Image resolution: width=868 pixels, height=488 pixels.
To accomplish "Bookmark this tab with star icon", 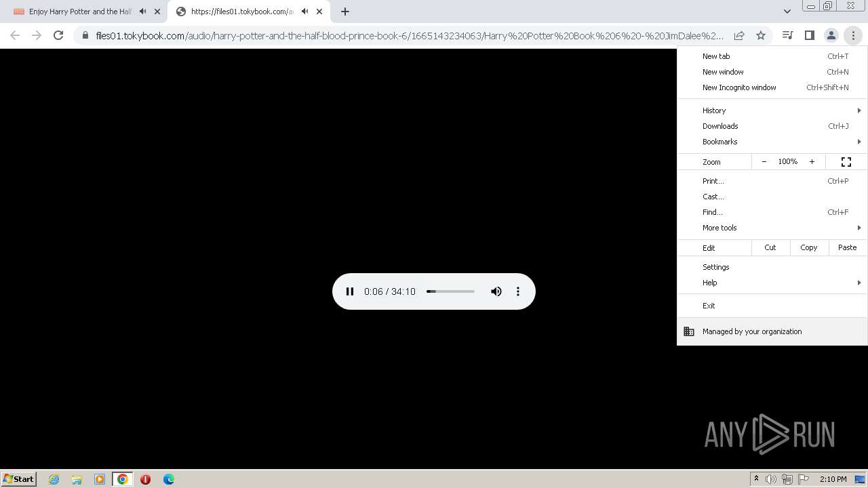I will (761, 35).
